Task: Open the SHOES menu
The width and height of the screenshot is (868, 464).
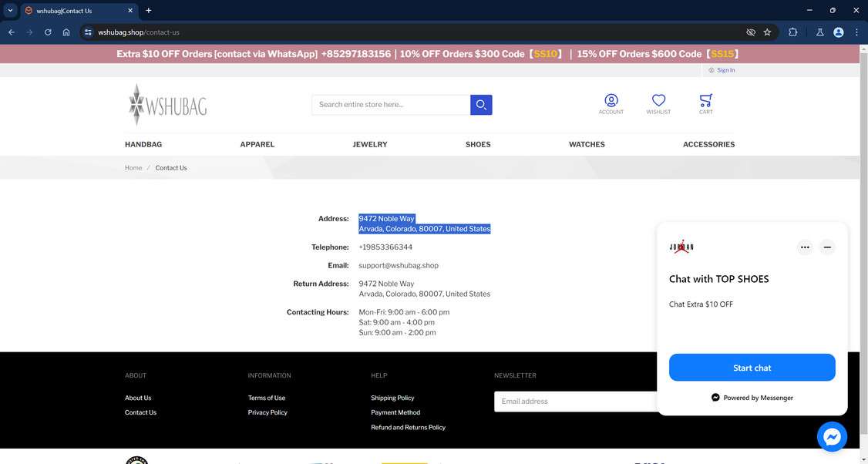Action: click(478, 144)
